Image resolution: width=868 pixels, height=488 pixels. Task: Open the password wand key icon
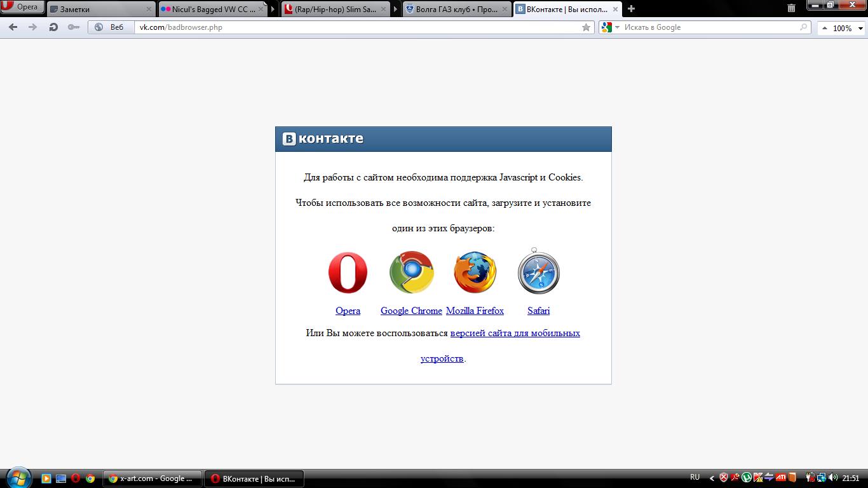[x=74, y=27]
